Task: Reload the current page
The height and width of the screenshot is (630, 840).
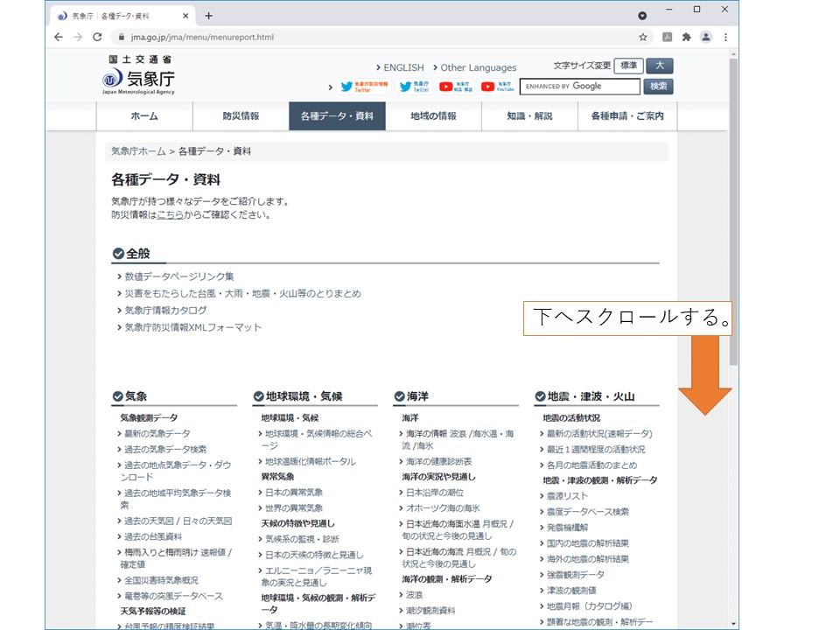Action: coord(97,37)
